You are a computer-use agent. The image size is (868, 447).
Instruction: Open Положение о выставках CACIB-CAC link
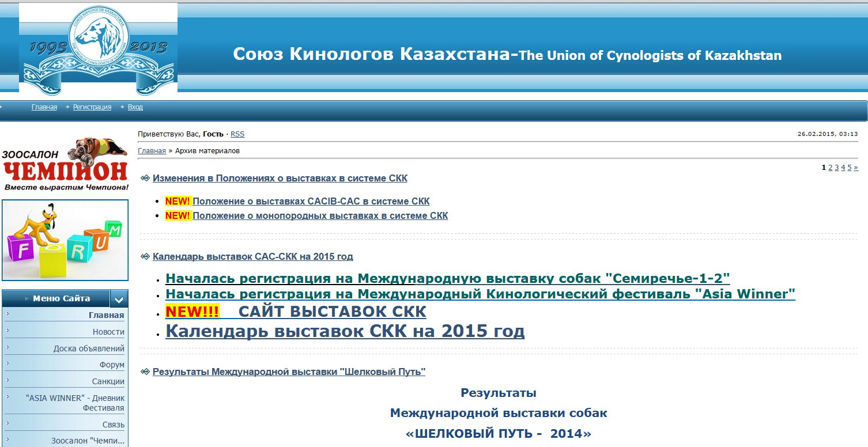[311, 202]
